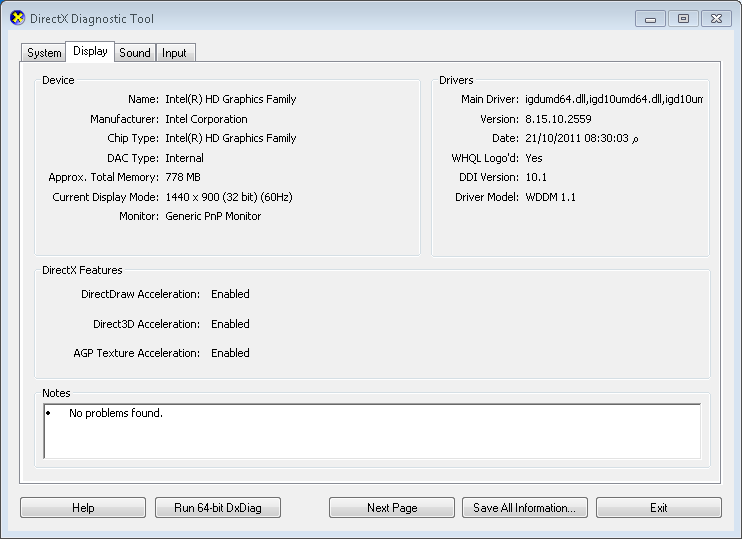The width and height of the screenshot is (742, 539).
Task: Click DDI Version value '10.1'
Action: click(536, 177)
